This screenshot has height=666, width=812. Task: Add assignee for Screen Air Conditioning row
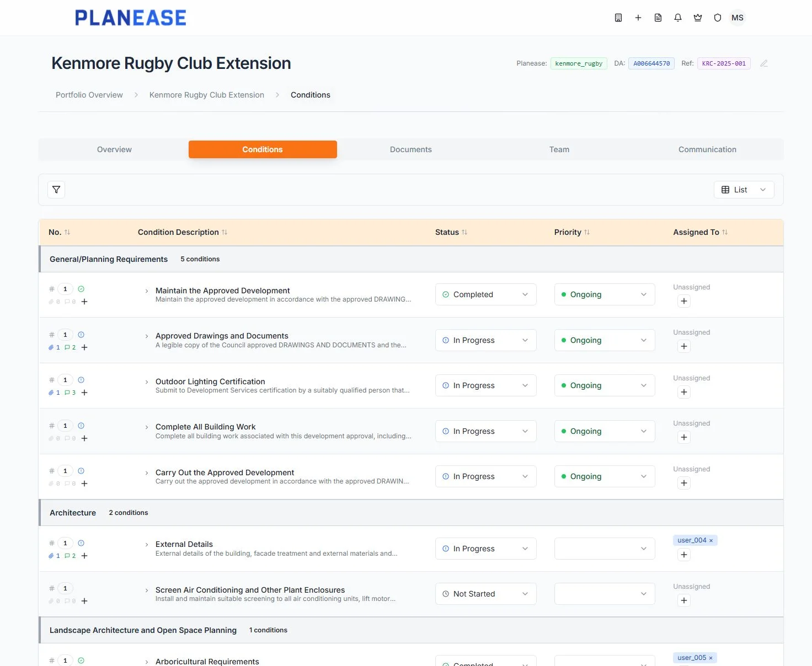tap(684, 600)
